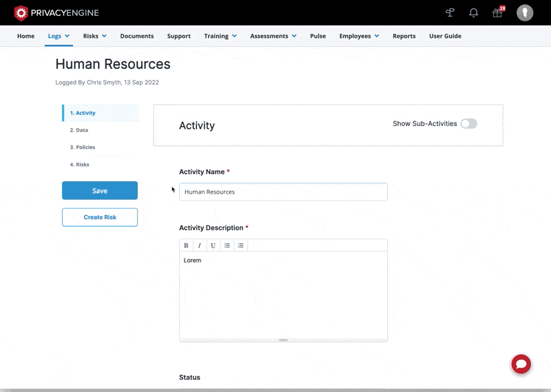This screenshot has height=392, width=551.
Task: Click the PrivacyEngine logo
Action: coord(56,13)
